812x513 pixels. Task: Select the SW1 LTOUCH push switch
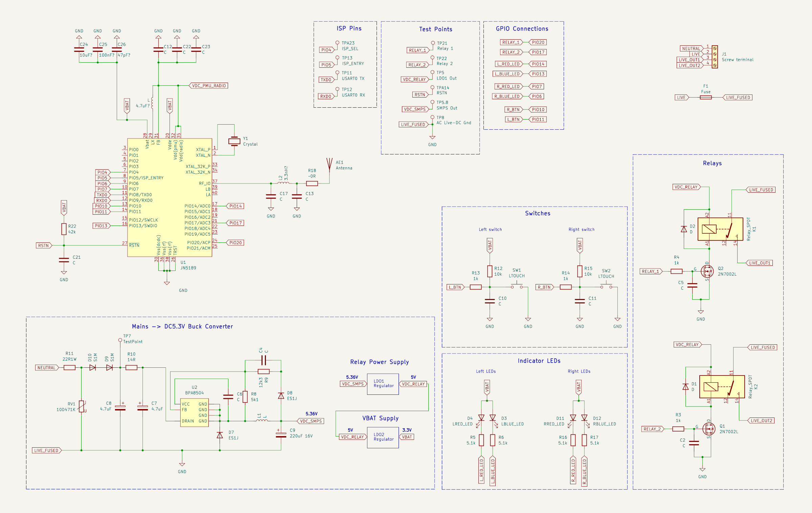(x=517, y=286)
